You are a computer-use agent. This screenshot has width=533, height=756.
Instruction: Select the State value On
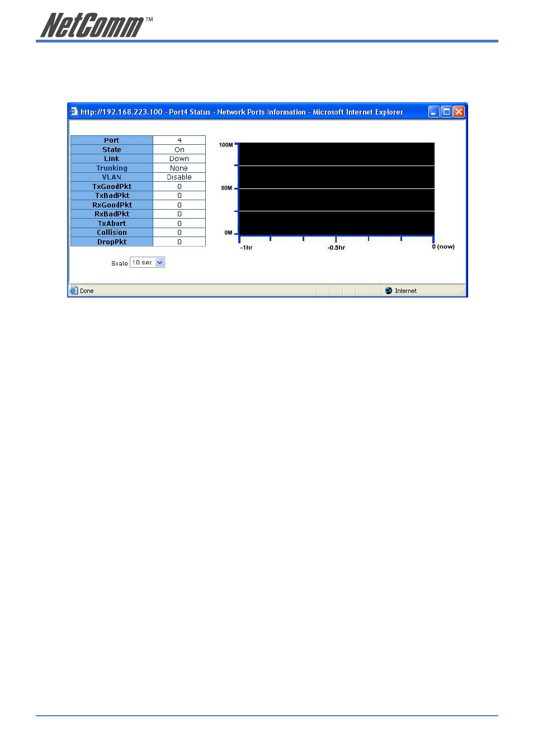coord(180,149)
